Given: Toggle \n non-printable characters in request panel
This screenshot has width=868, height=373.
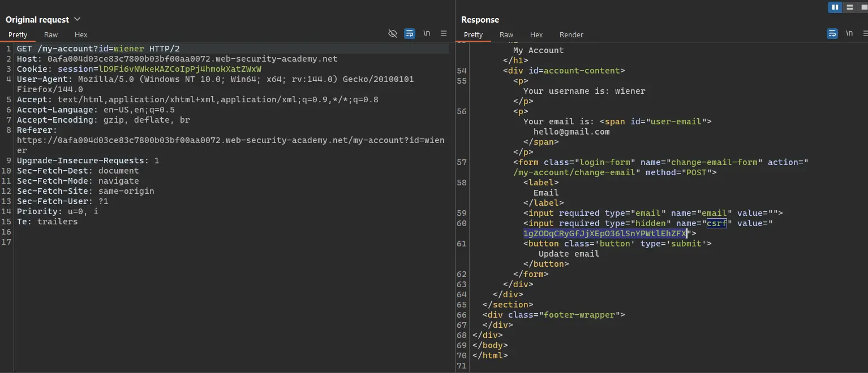Looking at the screenshot, I should coord(427,34).
